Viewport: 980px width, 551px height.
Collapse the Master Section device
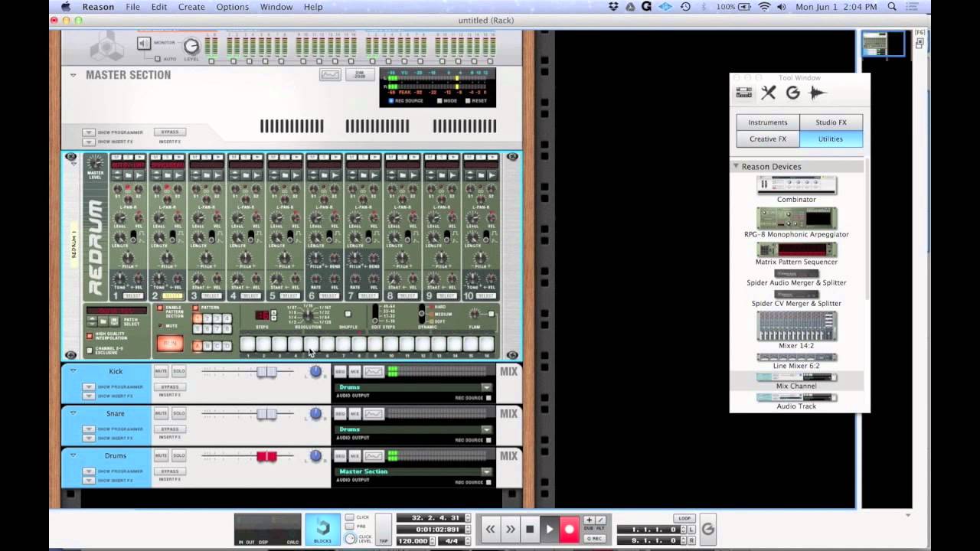click(73, 75)
